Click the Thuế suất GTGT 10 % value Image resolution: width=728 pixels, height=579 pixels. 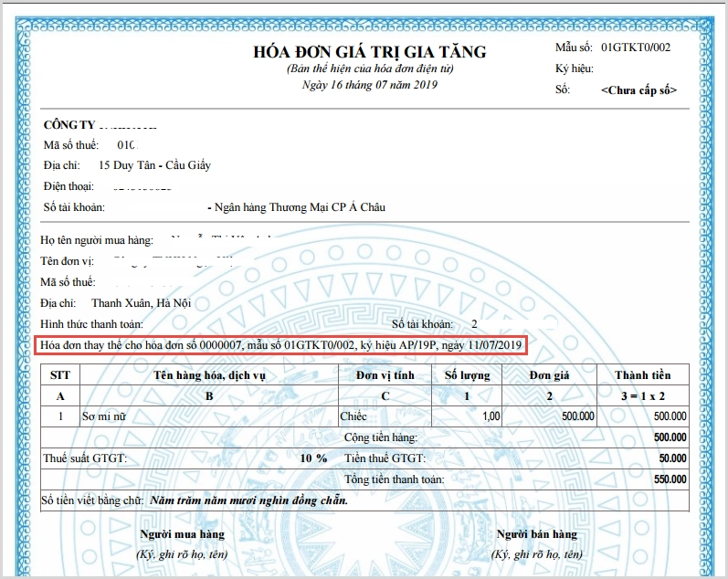pos(313,458)
